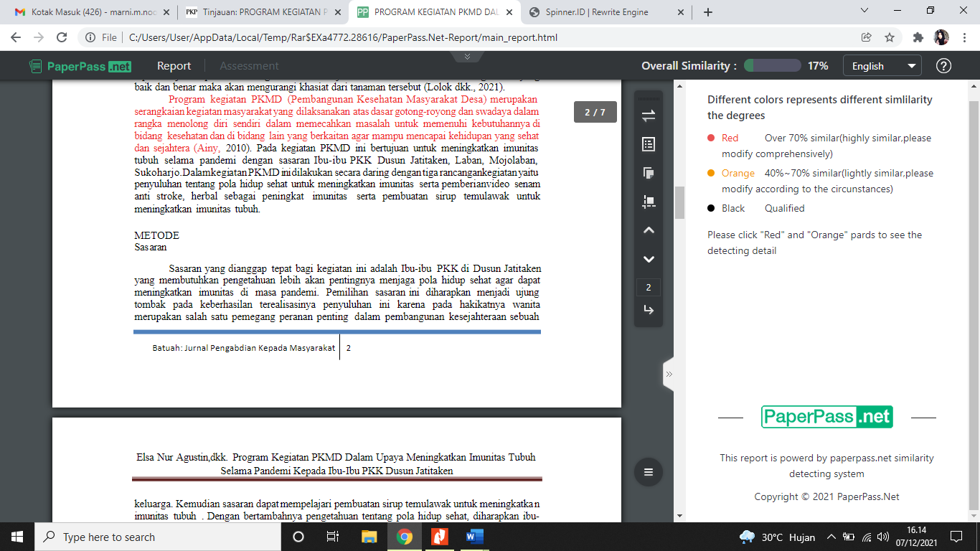Click the PaperPass.net logo in header
This screenshot has width=980, height=551.
(80, 66)
